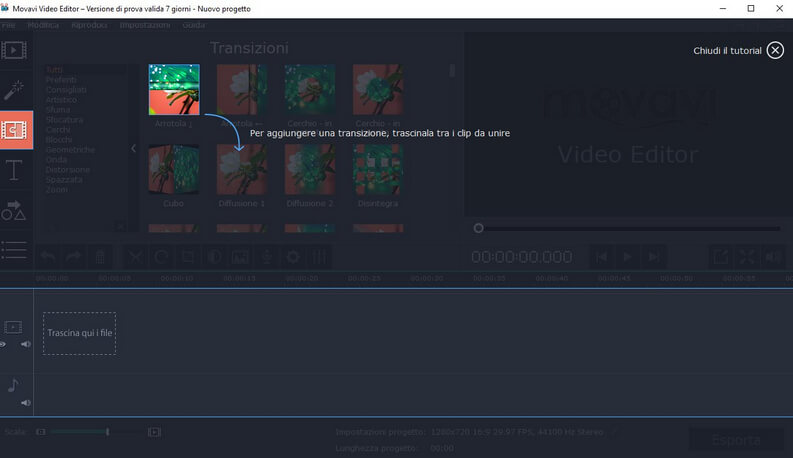Open the transition wizard image icon
The image size is (793, 458).
click(x=240, y=257)
